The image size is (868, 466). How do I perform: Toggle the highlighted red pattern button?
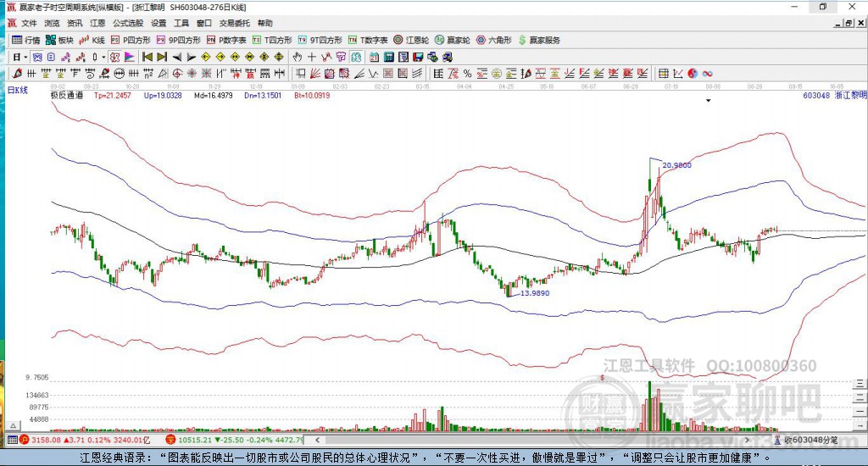click(x=114, y=57)
